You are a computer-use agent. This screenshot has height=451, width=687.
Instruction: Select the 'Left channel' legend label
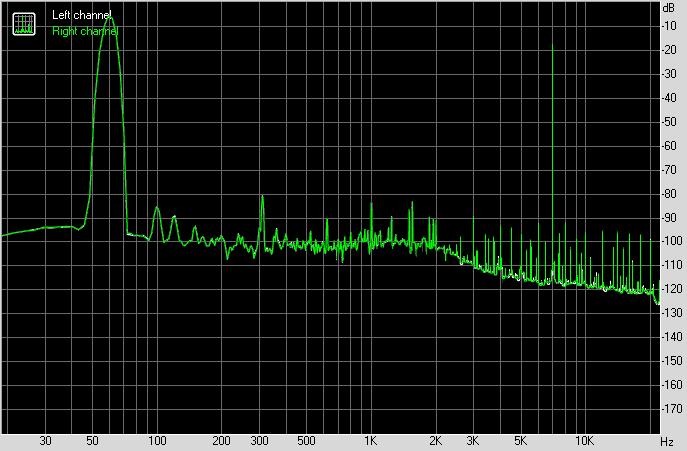pyautogui.click(x=81, y=15)
